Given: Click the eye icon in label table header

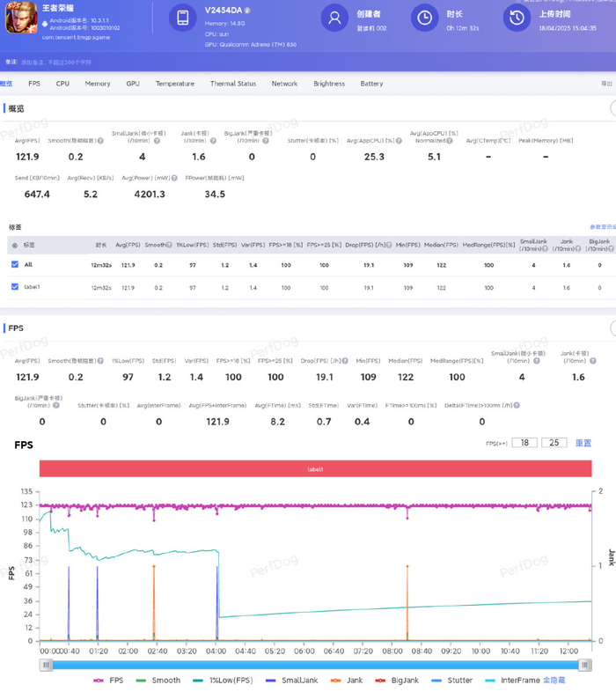Looking at the screenshot, I should tap(15, 245).
